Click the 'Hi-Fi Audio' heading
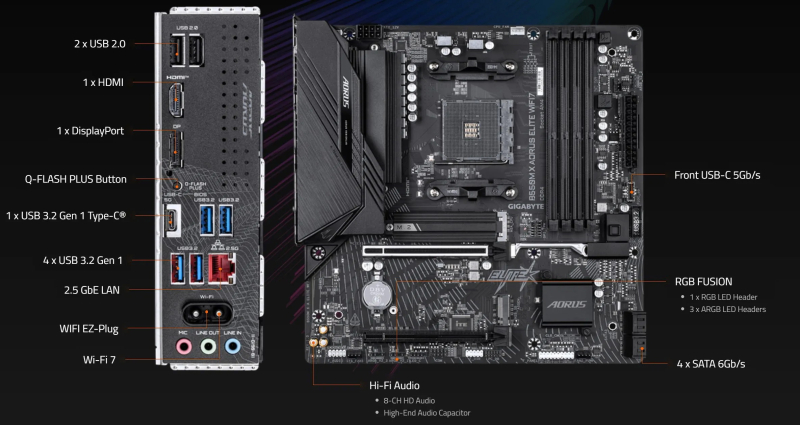The width and height of the screenshot is (800, 425). [394, 385]
